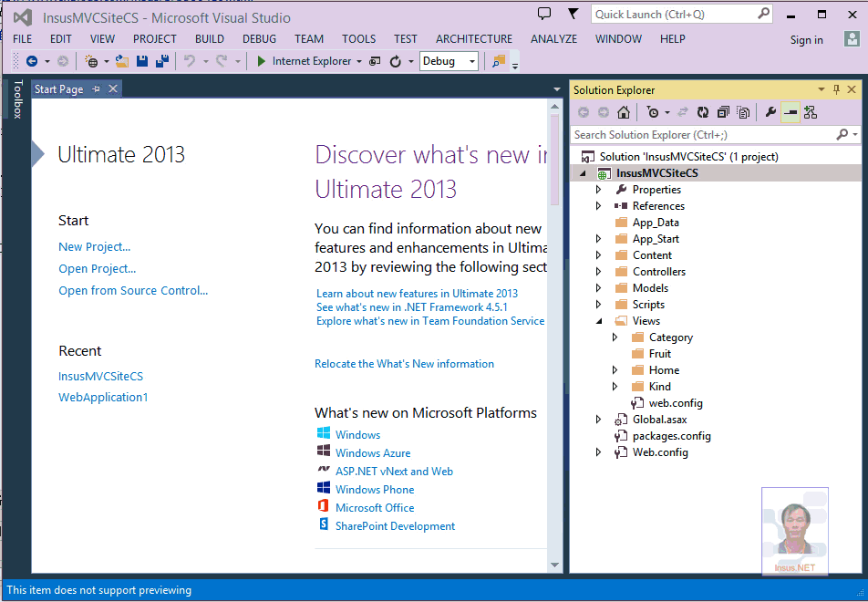The image size is (868, 602).
Task: Collapse the InsusMVCSiteCS project node
Action: (x=583, y=173)
